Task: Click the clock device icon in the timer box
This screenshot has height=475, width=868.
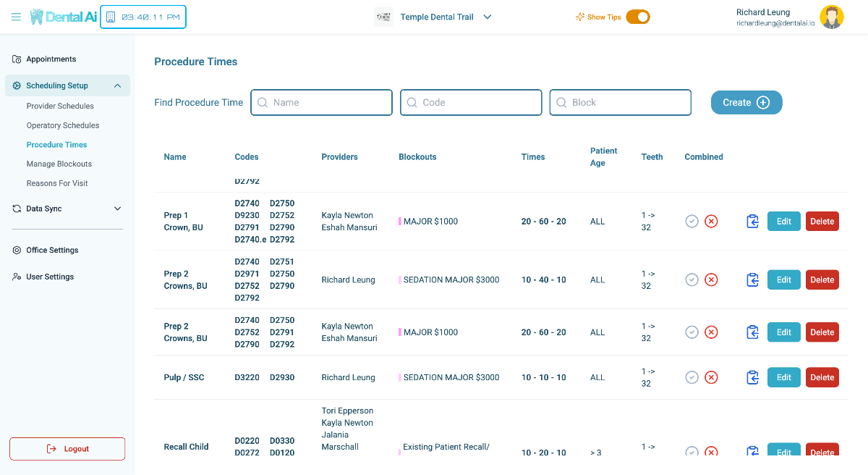Action: click(x=111, y=17)
